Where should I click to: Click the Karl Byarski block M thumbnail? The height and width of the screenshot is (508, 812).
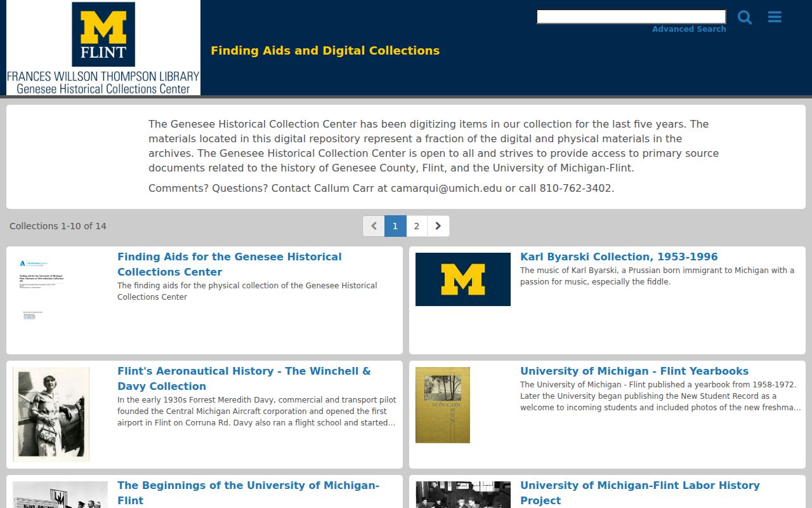coord(463,279)
